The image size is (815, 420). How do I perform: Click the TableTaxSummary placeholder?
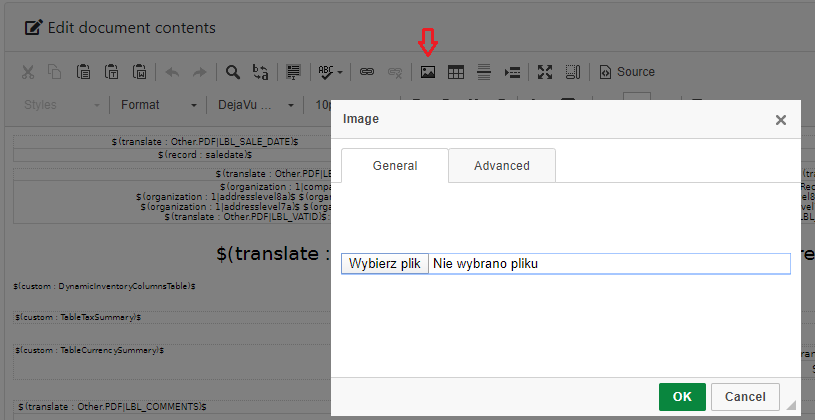pyautogui.click(x=78, y=317)
